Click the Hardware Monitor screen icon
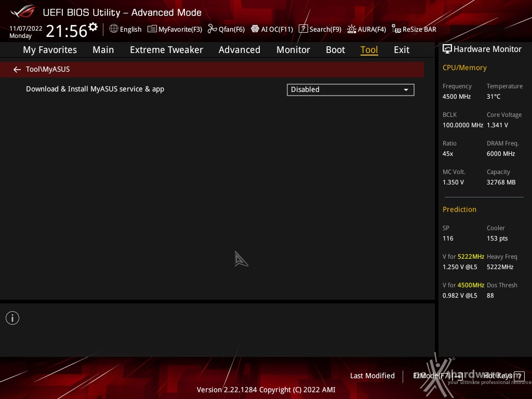532x399 pixels. pyautogui.click(x=447, y=49)
